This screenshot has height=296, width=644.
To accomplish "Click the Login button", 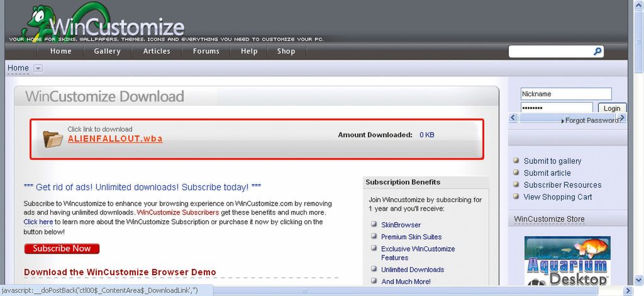I will point(612,108).
